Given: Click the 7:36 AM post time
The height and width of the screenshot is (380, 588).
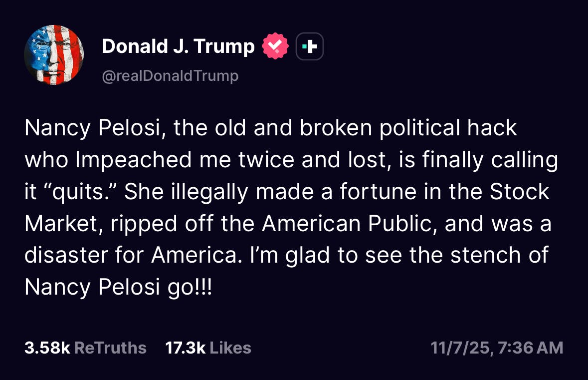Looking at the screenshot, I should tap(531, 348).
